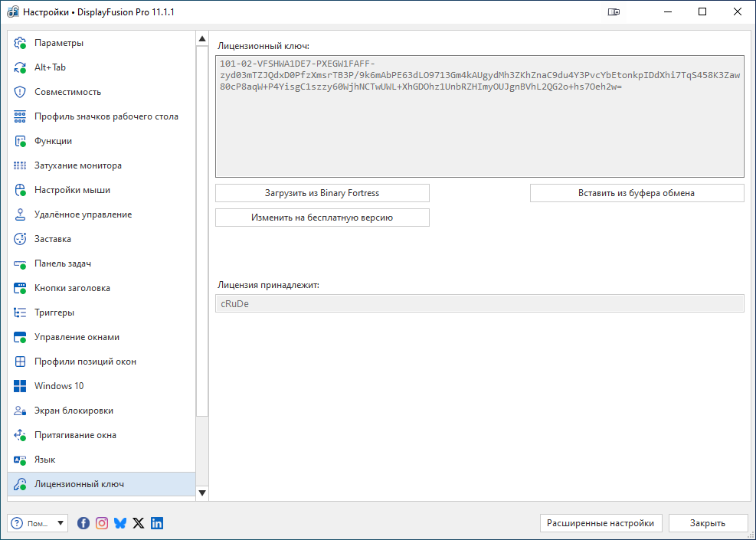Viewport: 756px width, 540px height.
Task: Expand the Help dropdown menu
Action: tap(61, 523)
